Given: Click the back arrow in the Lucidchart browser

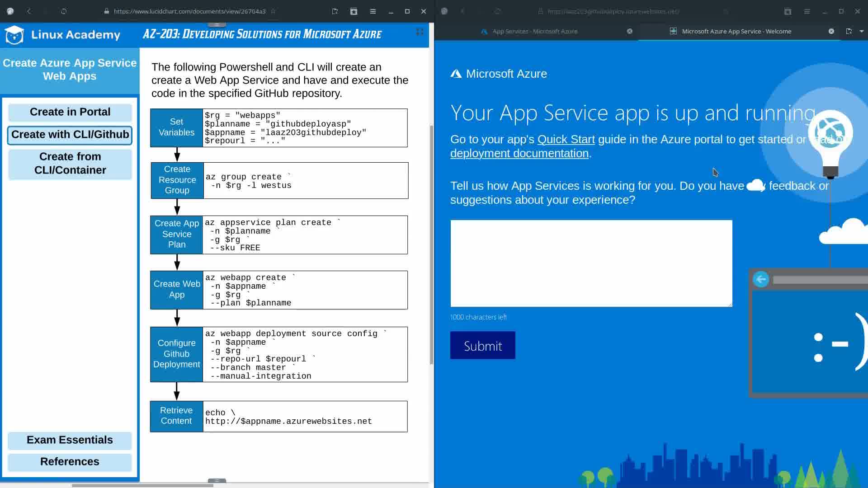Looking at the screenshot, I should click(29, 11).
